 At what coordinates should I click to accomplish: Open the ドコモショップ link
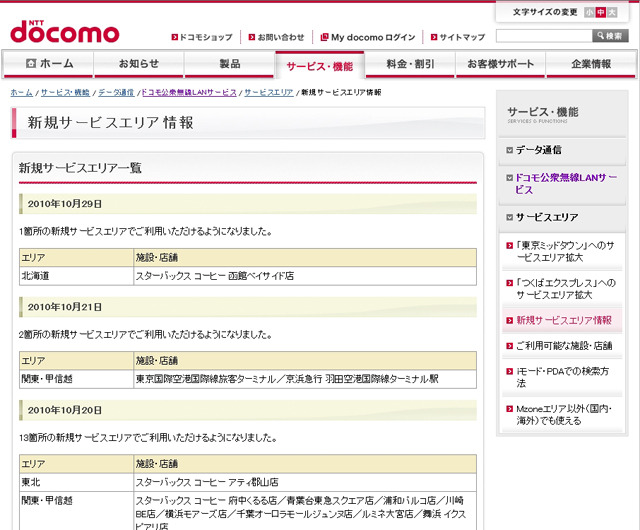(206, 37)
